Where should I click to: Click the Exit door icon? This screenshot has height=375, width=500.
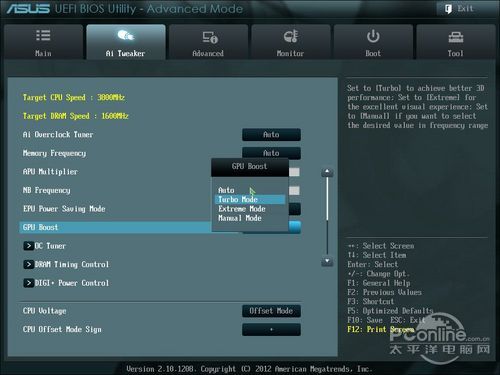448,9
